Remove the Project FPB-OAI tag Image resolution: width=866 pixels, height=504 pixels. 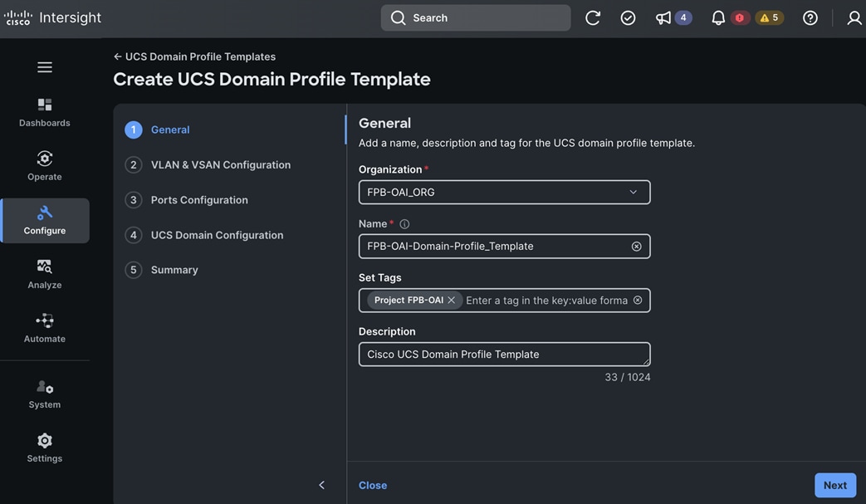[451, 300]
